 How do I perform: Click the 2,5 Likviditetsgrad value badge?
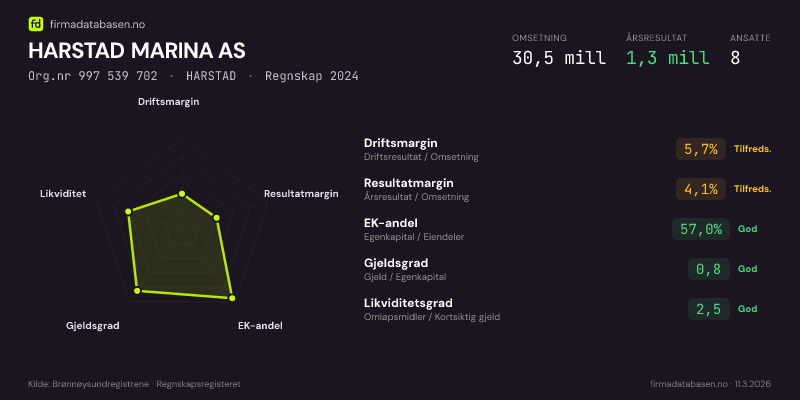pos(708,309)
